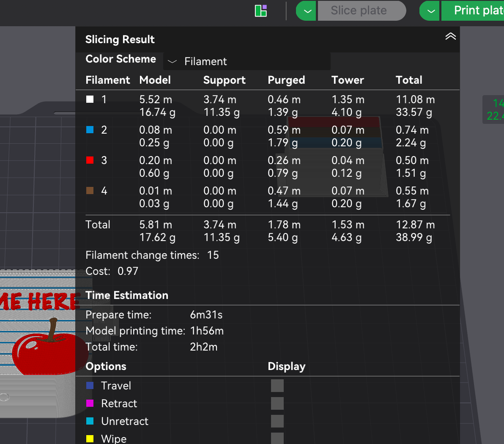Screen dimensions: 504x444
Task: Open the Color Scheme Filament dropdown
Action: click(x=247, y=61)
